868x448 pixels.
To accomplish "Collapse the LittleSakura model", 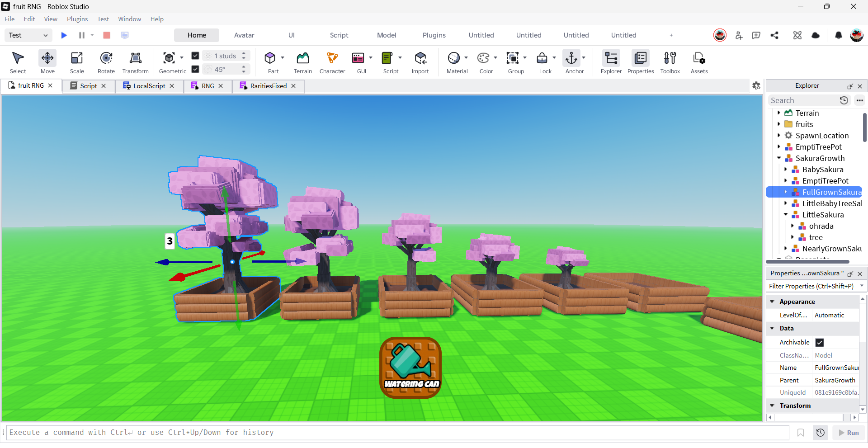I will click(786, 215).
